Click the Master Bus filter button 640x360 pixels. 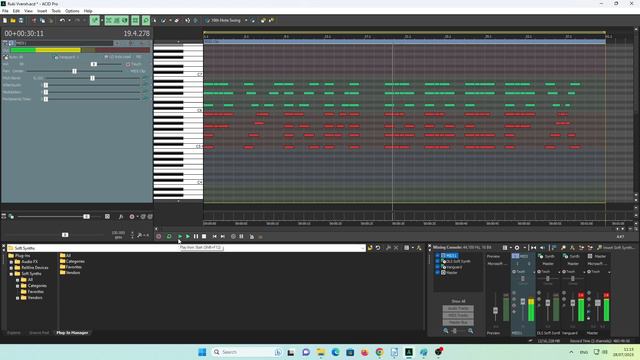coord(458,322)
